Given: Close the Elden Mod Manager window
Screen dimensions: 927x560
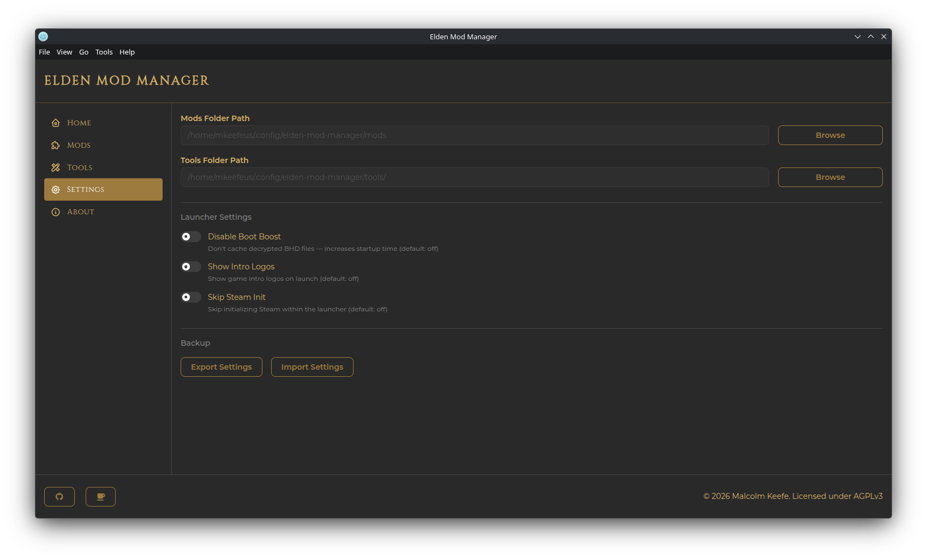Looking at the screenshot, I should point(884,37).
